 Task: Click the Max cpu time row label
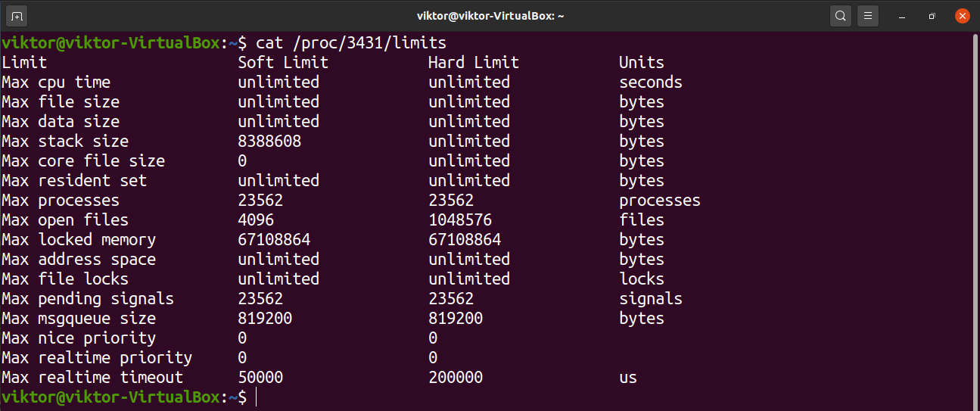(x=56, y=82)
